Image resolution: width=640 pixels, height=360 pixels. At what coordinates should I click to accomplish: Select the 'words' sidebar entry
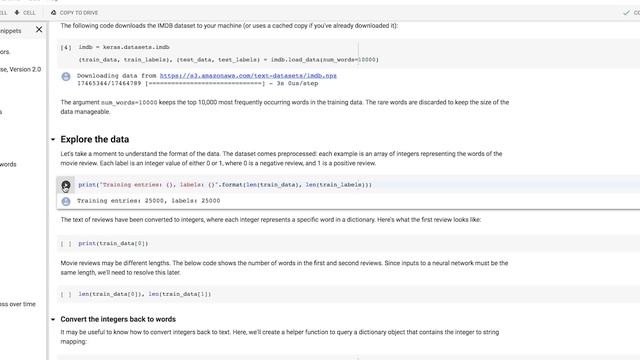8,164
